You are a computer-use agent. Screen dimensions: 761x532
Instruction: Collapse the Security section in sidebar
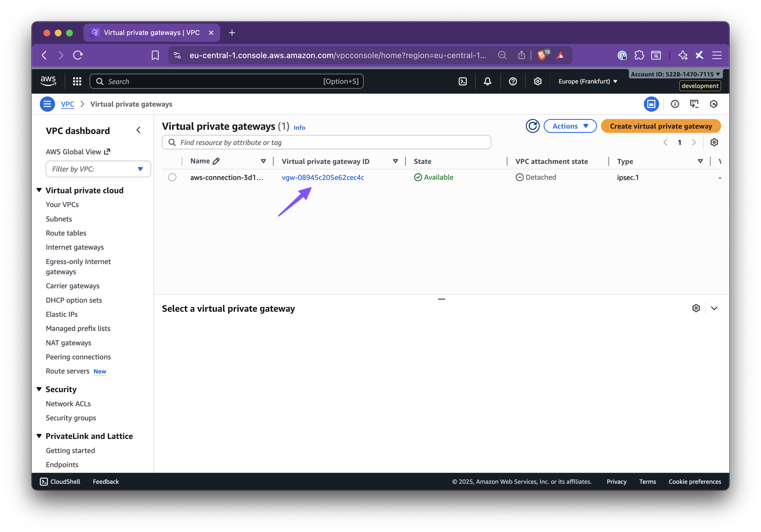coord(39,389)
